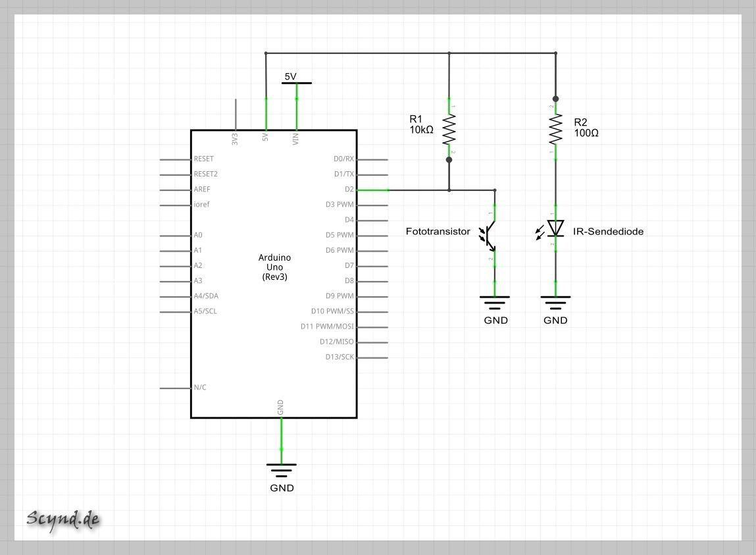Click the R1 10kΩ resistor symbol

(449, 130)
